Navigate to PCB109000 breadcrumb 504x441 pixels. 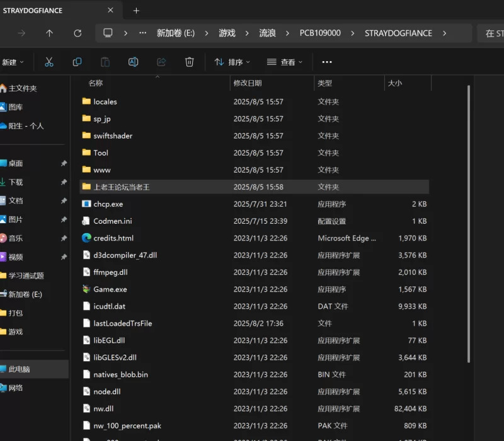320,33
